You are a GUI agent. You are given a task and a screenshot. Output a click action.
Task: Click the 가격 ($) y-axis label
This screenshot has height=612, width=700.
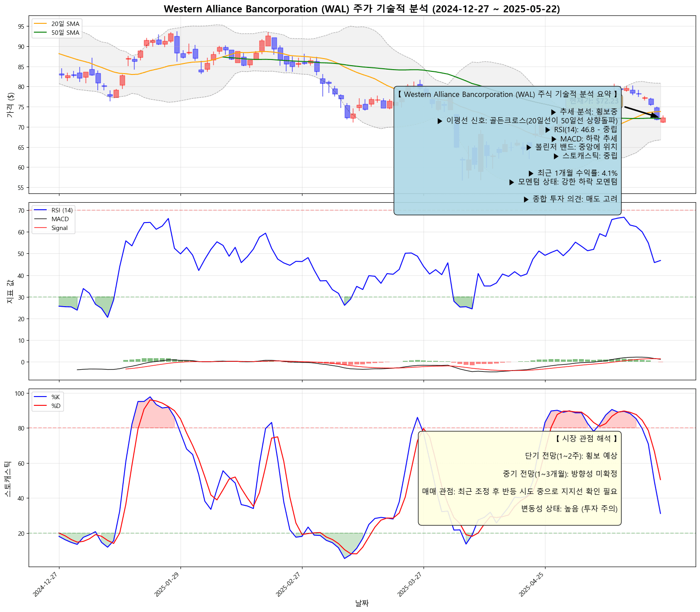10,105
